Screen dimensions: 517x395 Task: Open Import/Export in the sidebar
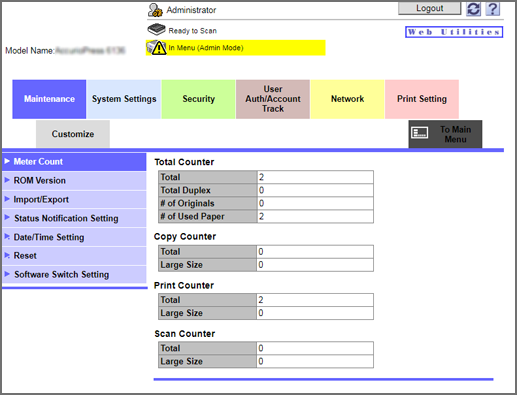[x=74, y=200]
